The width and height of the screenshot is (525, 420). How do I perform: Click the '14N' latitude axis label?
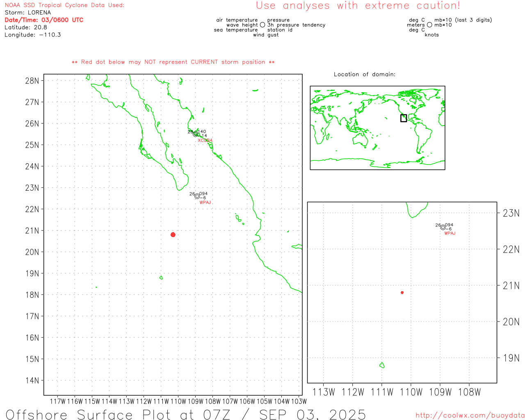[32, 380]
